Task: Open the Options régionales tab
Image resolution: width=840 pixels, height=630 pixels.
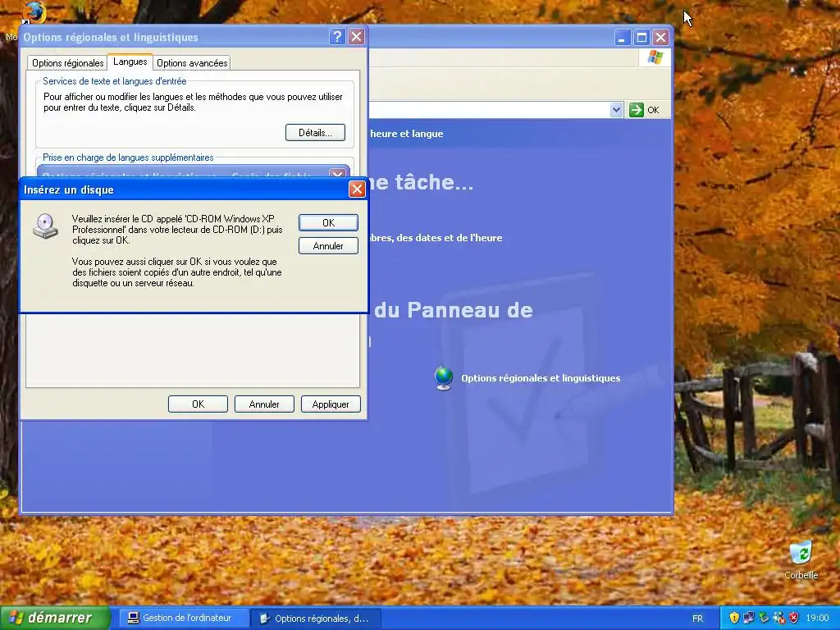Action: pyautogui.click(x=67, y=62)
